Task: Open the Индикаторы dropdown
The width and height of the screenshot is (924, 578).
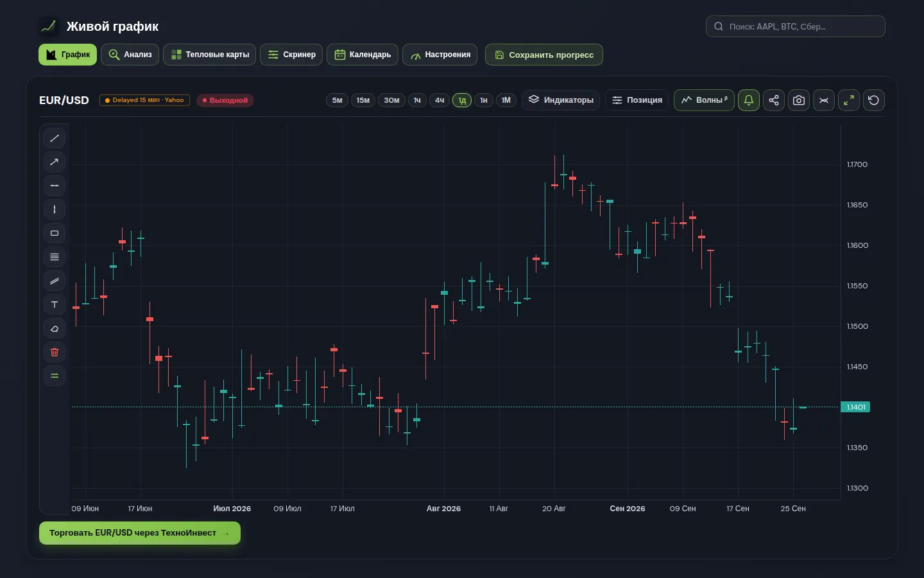Action: pyautogui.click(x=561, y=100)
